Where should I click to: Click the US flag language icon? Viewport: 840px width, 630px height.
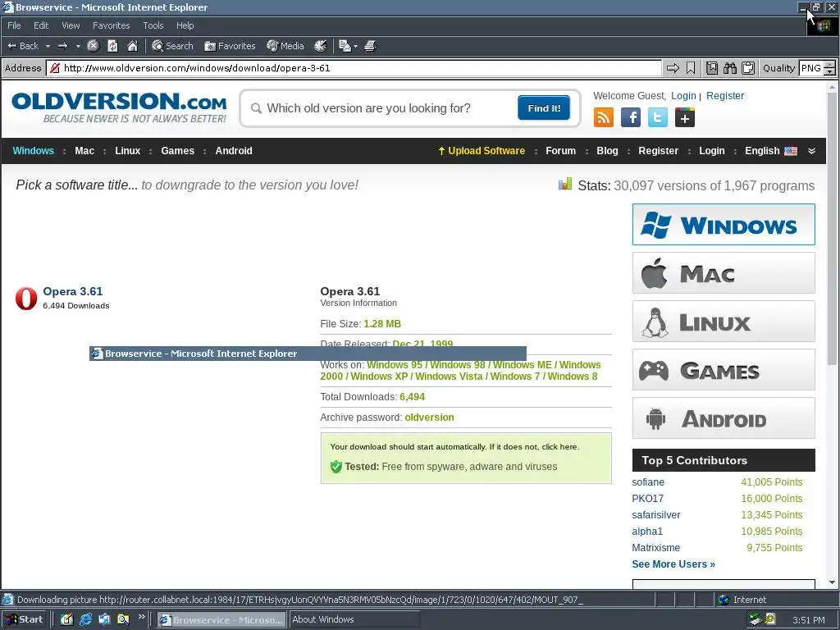click(x=791, y=151)
